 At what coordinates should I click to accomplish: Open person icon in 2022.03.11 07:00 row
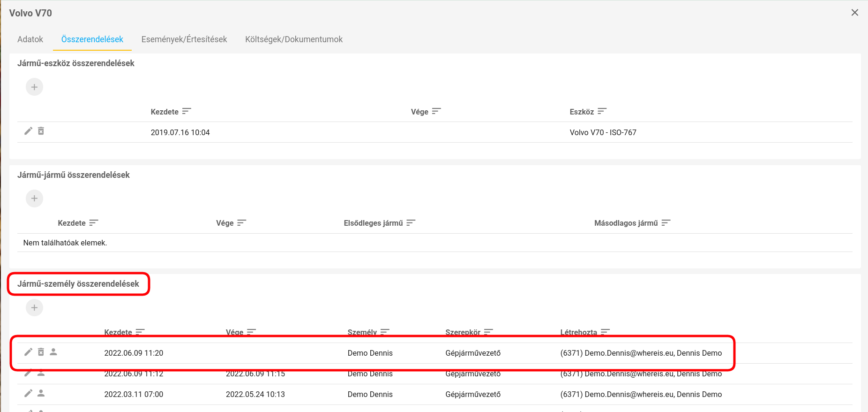(x=41, y=393)
